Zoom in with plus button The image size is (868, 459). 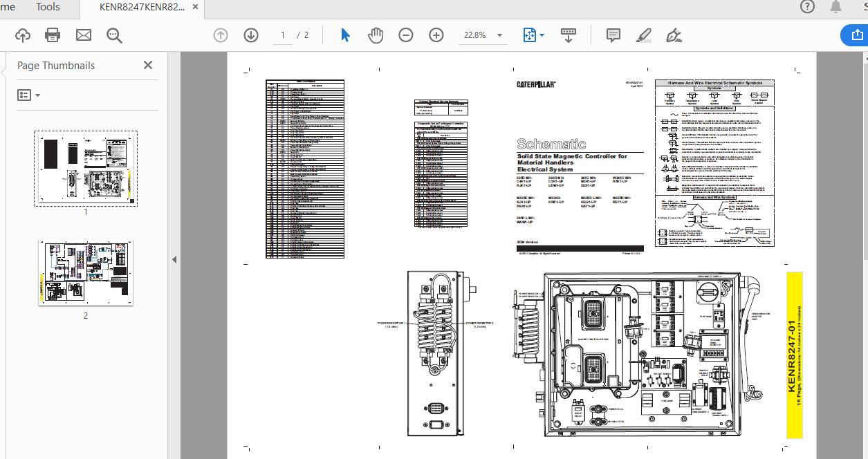point(436,35)
